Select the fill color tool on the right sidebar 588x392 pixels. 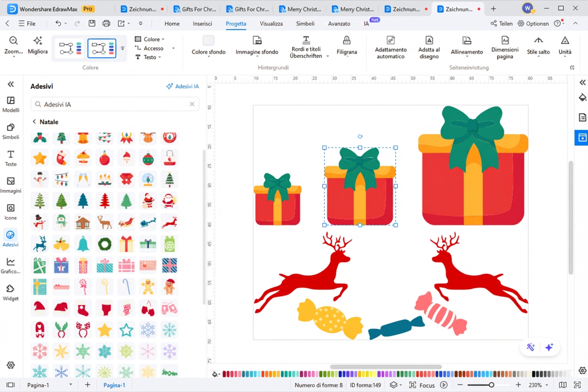click(x=583, y=97)
